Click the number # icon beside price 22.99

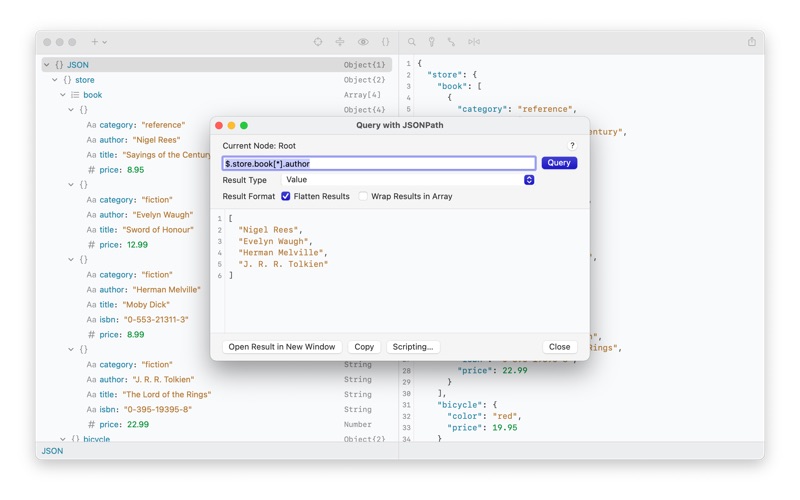pos(91,424)
